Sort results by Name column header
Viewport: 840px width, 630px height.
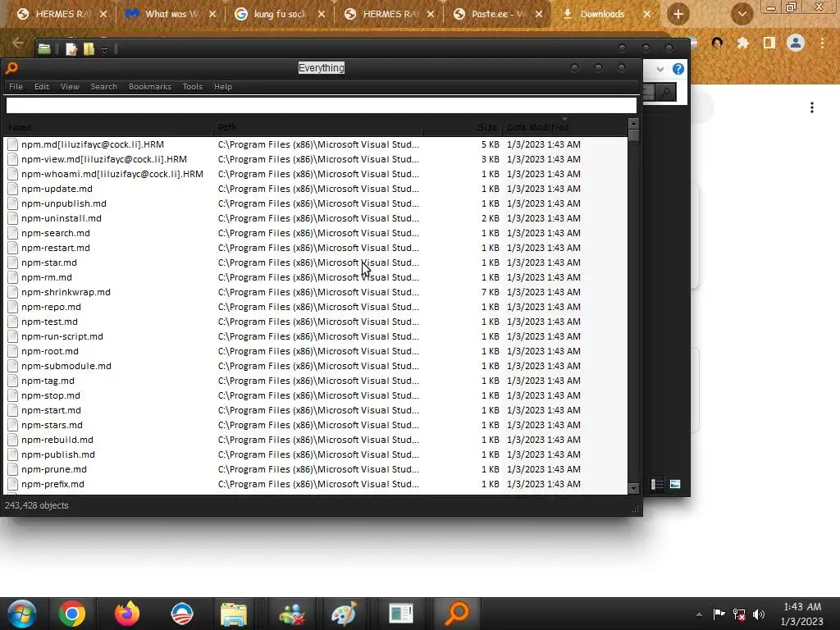click(x=107, y=127)
